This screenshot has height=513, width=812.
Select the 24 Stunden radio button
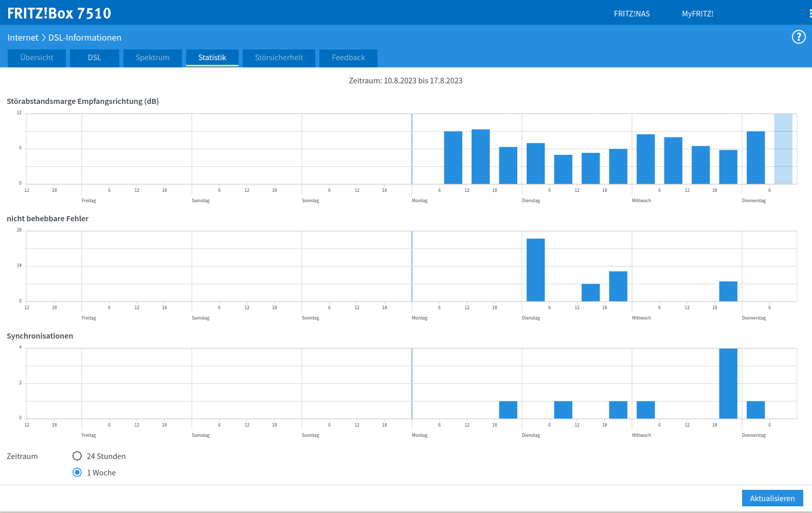pos(77,456)
